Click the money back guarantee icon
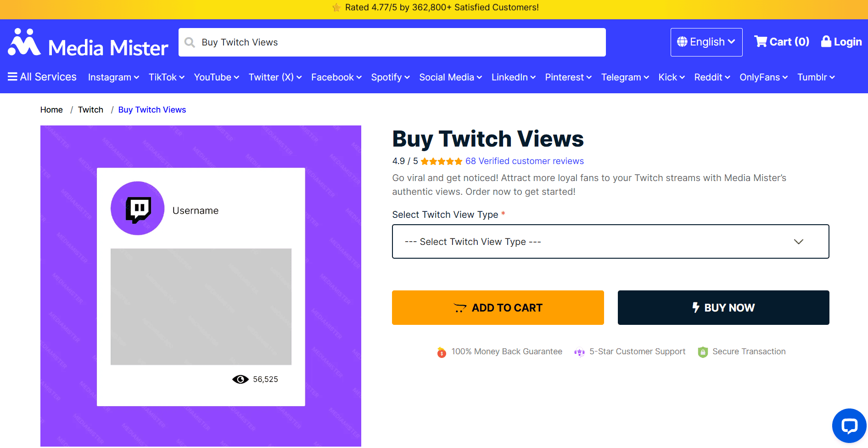The image size is (868, 448). click(x=442, y=352)
